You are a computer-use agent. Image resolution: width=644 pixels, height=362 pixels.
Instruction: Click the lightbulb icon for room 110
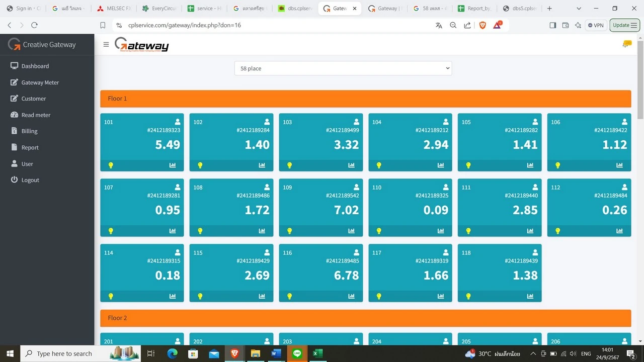coord(379,231)
